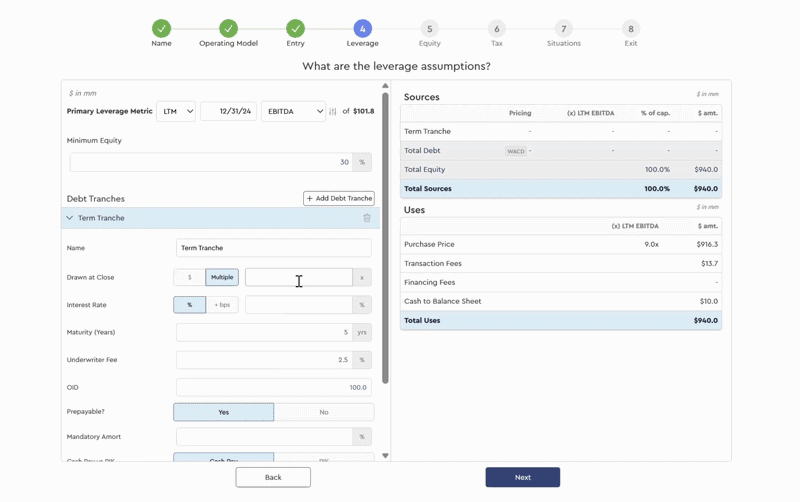The width and height of the screenshot is (800, 502).
Task: Click the WACD badge in Total Debt row
Action: pyautogui.click(x=516, y=151)
